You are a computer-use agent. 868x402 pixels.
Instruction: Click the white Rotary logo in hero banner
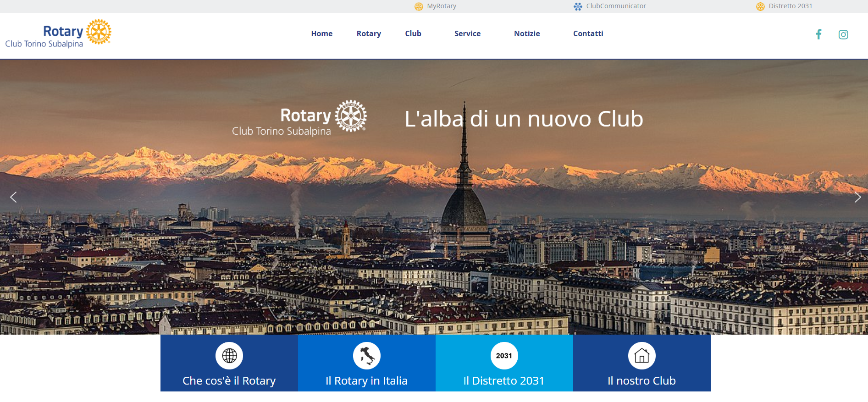point(300,118)
